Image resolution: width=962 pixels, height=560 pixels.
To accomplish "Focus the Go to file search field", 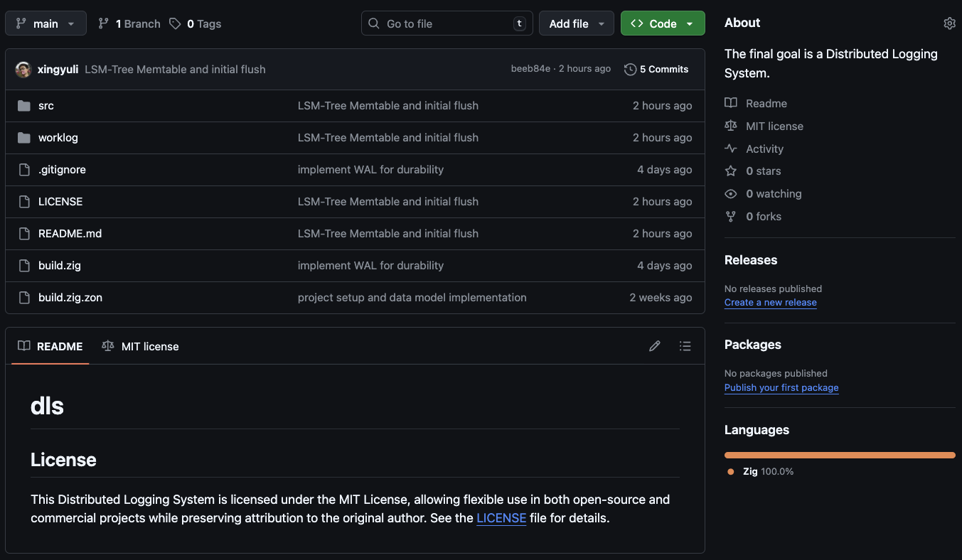I will (447, 23).
